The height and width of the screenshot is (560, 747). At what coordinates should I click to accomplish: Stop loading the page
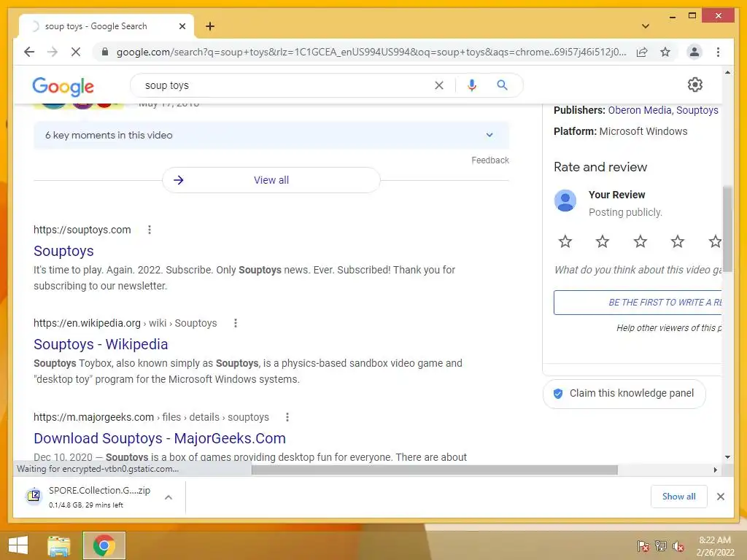75,52
